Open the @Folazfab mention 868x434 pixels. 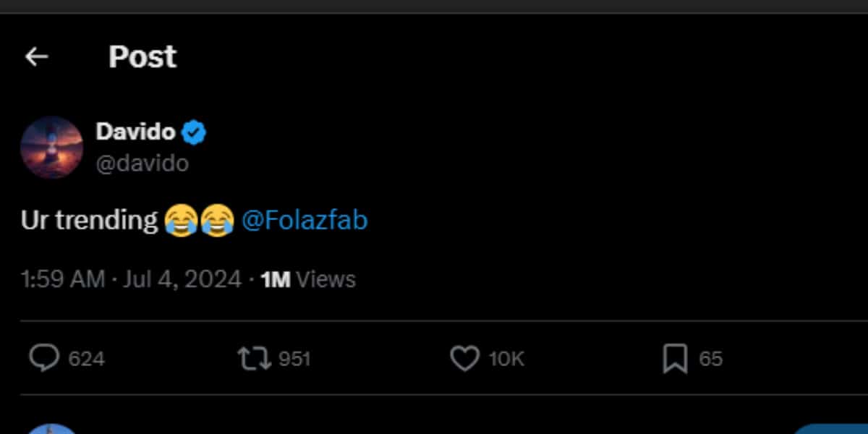click(x=305, y=220)
